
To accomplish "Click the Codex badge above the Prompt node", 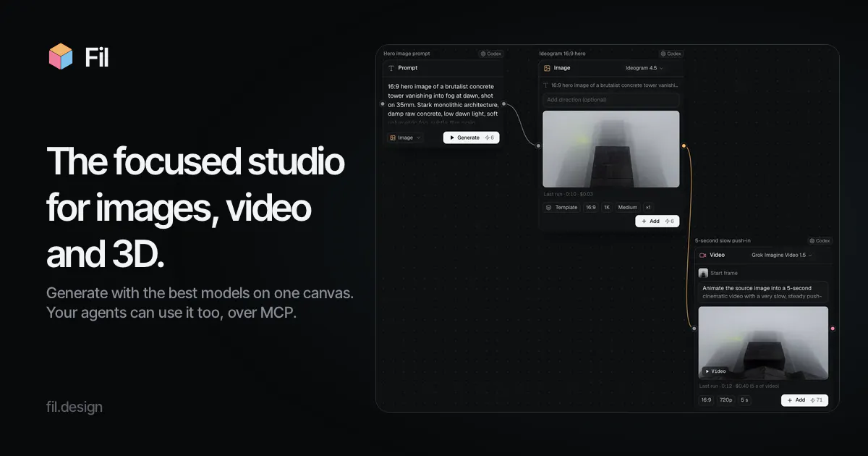I will pyautogui.click(x=490, y=54).
